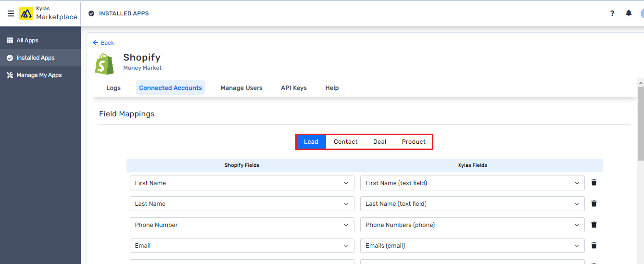Open the notifications bell icon

tap(629, 13)
